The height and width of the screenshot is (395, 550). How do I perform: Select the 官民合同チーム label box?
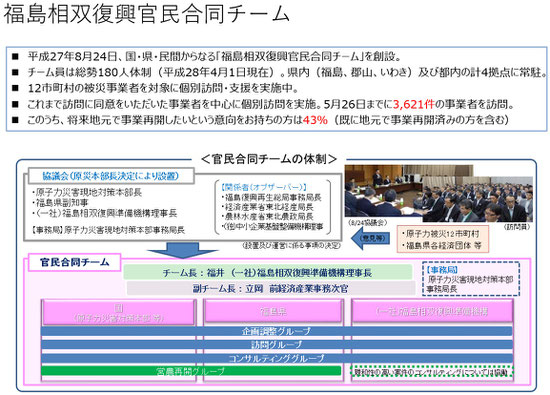(74, 262)
